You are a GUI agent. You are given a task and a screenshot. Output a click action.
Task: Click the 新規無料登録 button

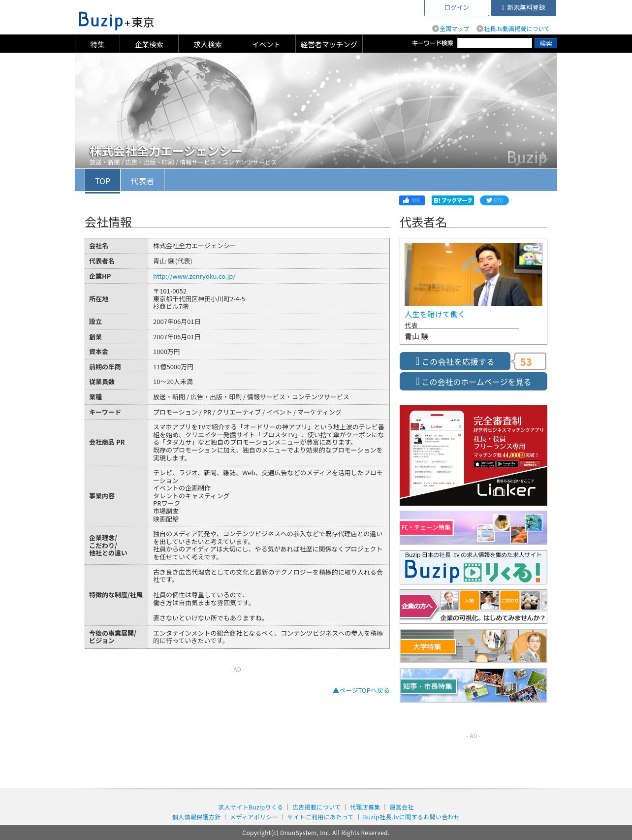coord(523,7)
